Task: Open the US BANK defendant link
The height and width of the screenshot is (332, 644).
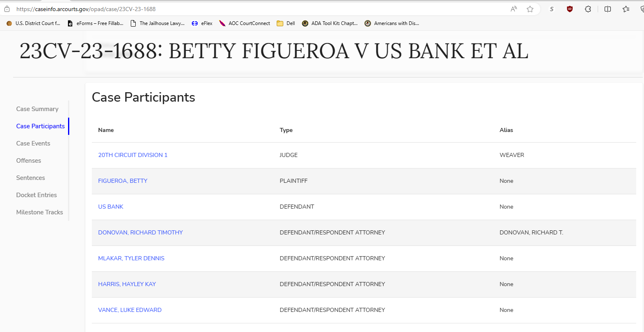Action: [111, 207]
